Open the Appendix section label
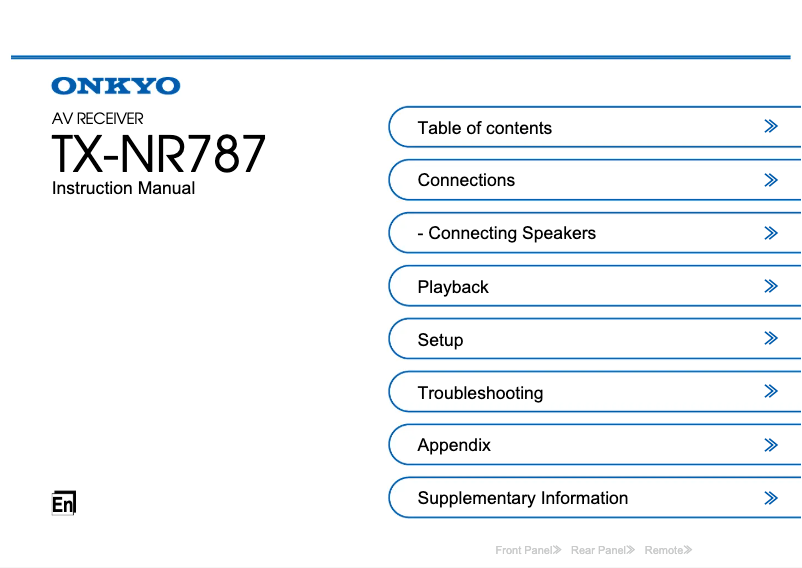Image resolution: width=802 pixels, height=568 pixels. pyautogui.click(x=454, y=445)
